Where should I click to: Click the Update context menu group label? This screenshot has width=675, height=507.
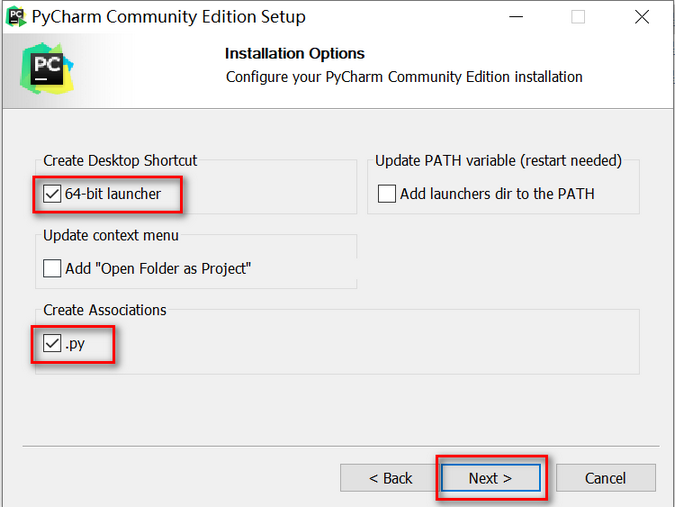tap(111, 235)
